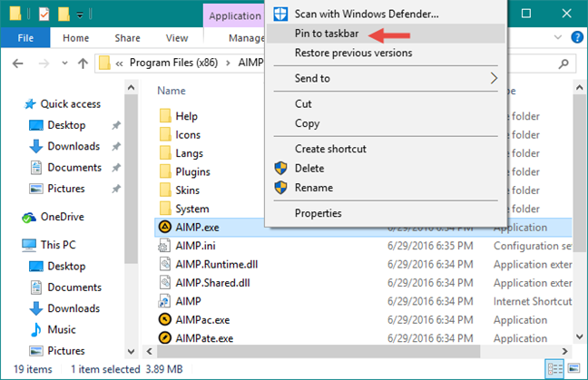Expand Send to submenu arrow
588x380 pixels.
494,78
